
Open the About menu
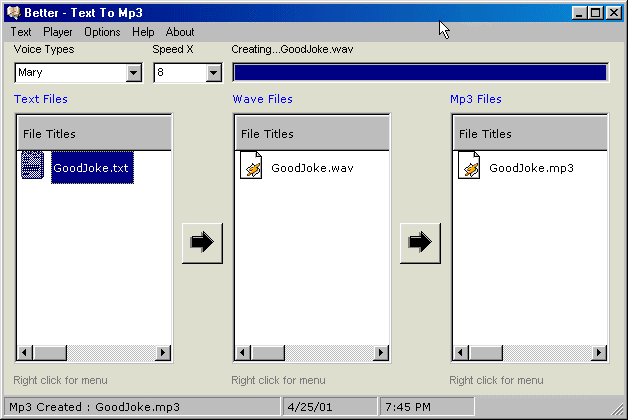(x=180, y=32)
